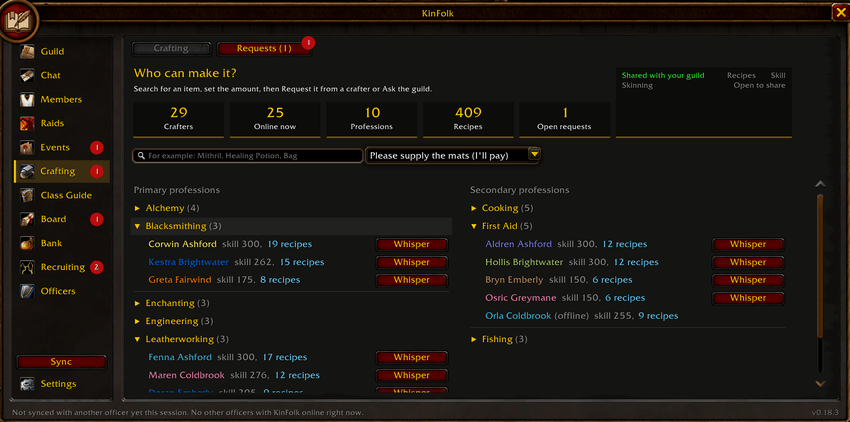Switch to the Crafting tab
850x422 pixels.
click(171, 48)
